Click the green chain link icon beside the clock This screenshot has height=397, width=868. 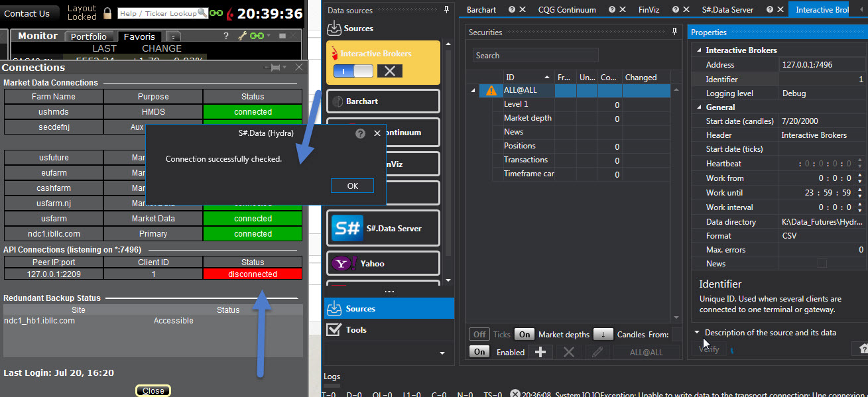(216, 13)
